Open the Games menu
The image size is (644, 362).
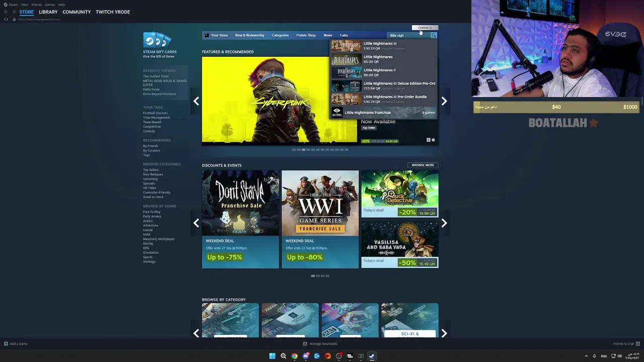[50, 5]
